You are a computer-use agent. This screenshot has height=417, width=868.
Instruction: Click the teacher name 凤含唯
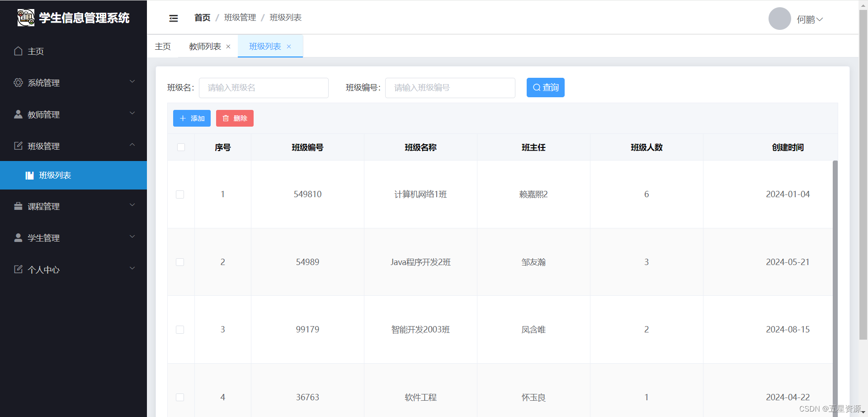(x=533, y=330)
